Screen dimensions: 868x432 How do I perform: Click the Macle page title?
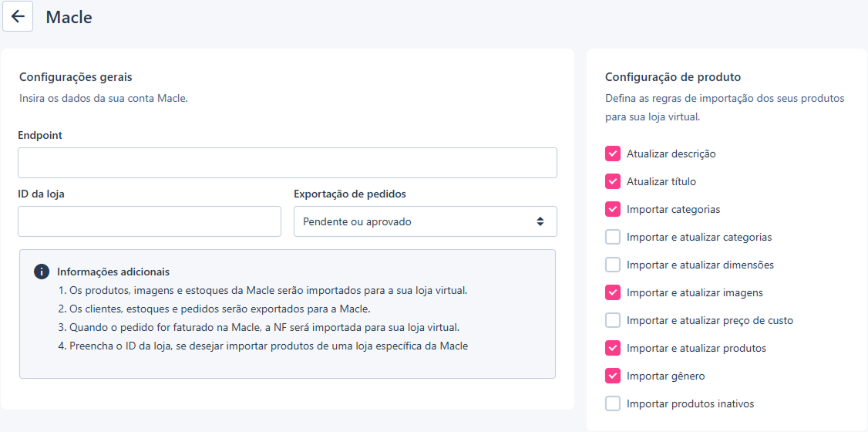[69, 17]
